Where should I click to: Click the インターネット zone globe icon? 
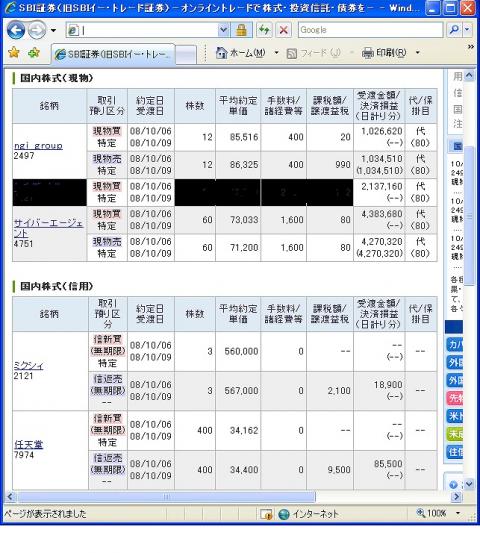tap(284, 514)
